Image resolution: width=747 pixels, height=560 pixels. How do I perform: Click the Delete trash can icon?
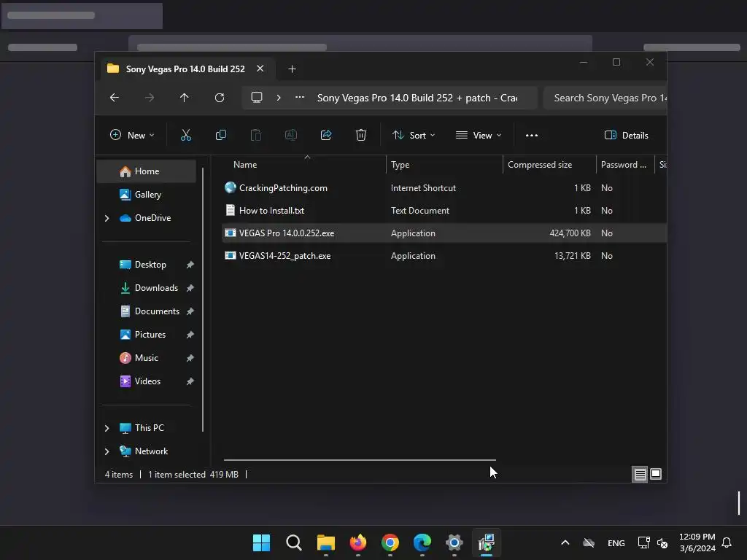pyautogui.click(x=361, y=135)
